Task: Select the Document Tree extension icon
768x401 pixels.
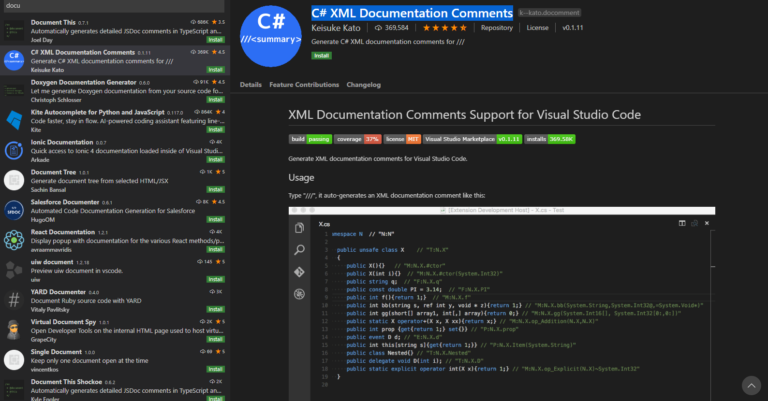Action: [x=14, y=180]
